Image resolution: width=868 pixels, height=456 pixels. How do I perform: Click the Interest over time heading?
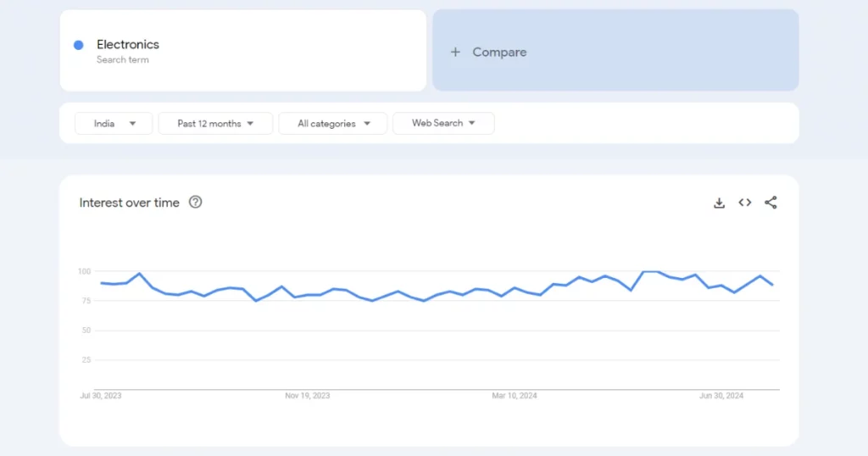click(x=129, y=203)
